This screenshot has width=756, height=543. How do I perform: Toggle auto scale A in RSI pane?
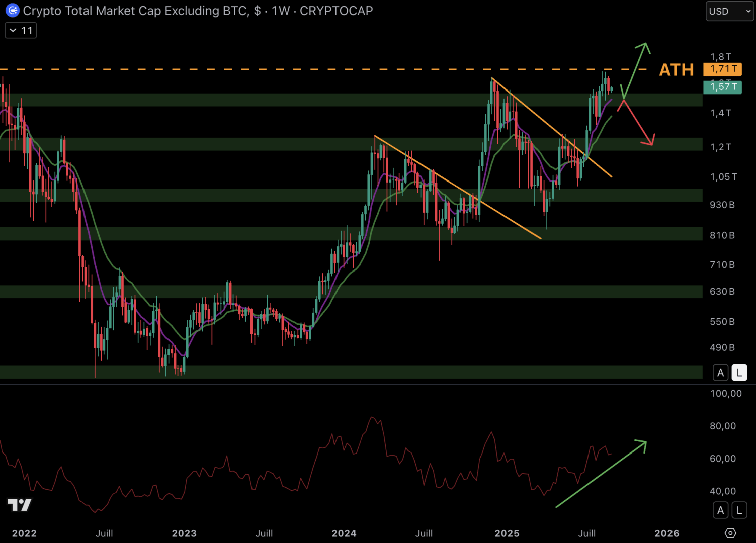point(720,510)
